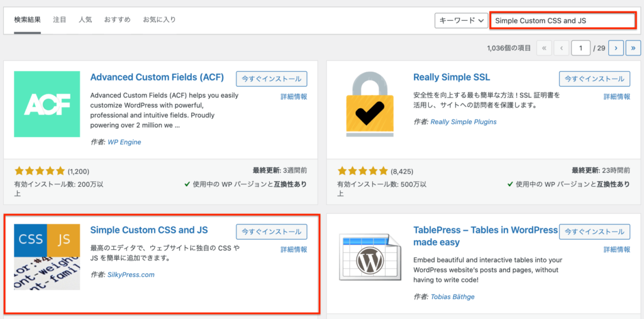Click the TablePress plugin icon
This screenshot has width=644, height=319.
click(x=370, y=257)
